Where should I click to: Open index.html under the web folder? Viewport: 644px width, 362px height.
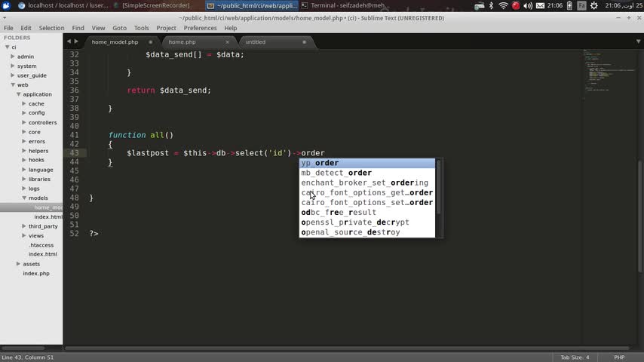pos(43,254)
